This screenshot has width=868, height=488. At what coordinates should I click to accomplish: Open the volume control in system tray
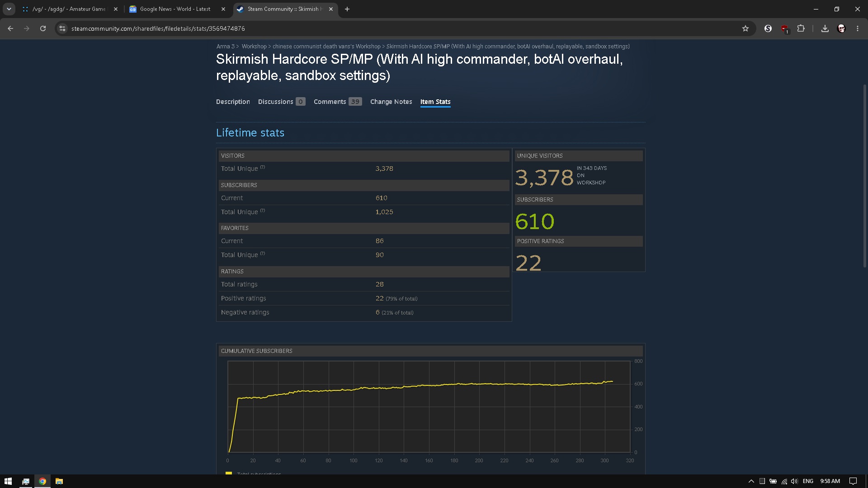point(794,481)
